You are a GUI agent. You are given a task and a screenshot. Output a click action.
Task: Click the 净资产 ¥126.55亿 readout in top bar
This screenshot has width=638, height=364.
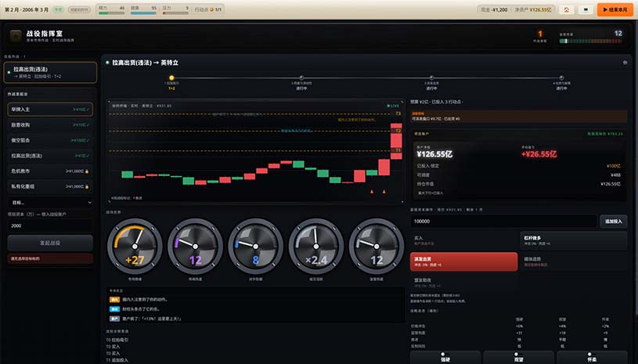point(532,9)
